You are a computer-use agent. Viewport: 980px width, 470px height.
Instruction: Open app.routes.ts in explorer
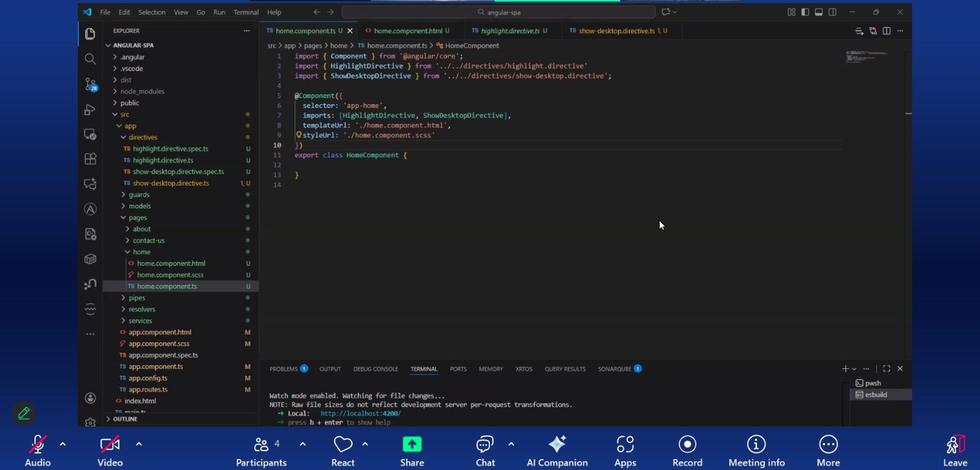click(148, 390)
